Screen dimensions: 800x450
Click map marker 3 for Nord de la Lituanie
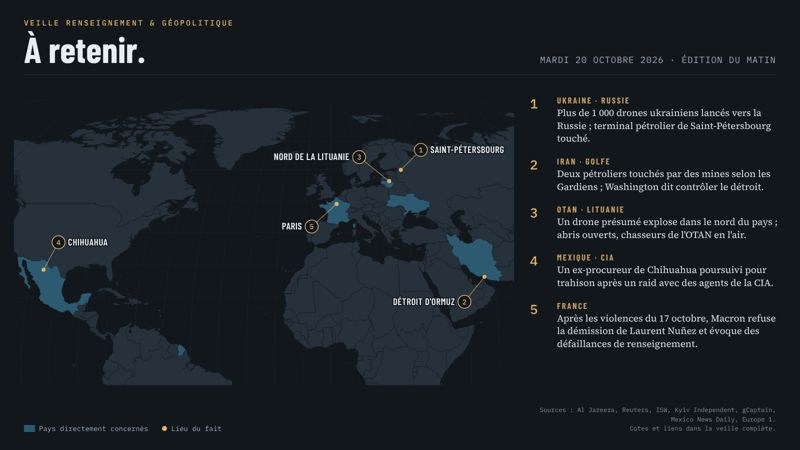pos(359,157)
